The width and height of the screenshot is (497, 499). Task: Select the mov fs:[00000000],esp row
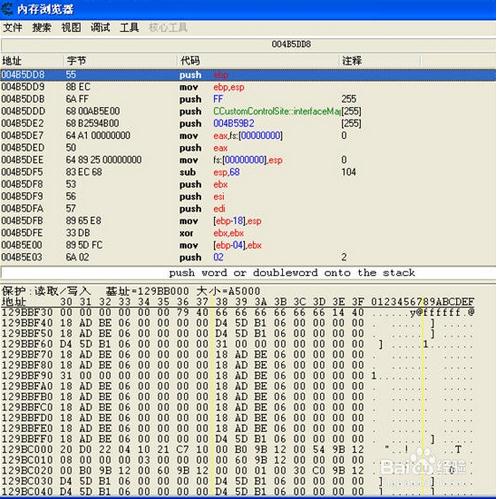(x=248, y=160)
